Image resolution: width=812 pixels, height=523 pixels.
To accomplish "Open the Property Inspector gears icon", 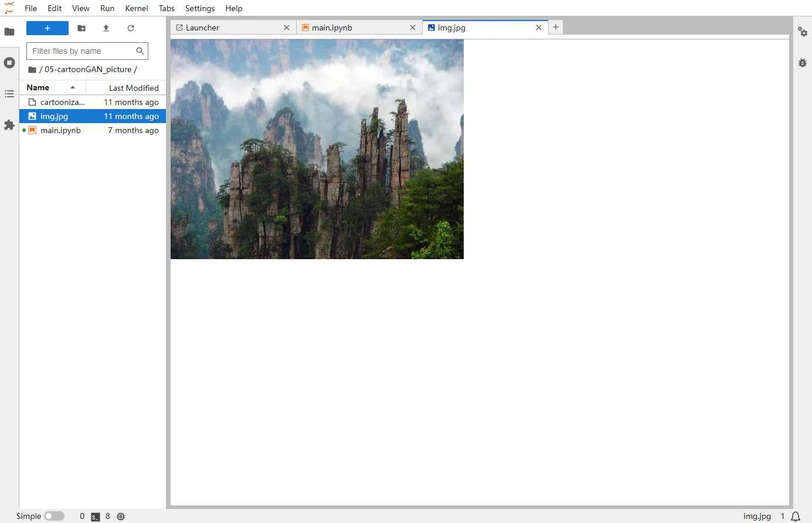I will 803,32.
